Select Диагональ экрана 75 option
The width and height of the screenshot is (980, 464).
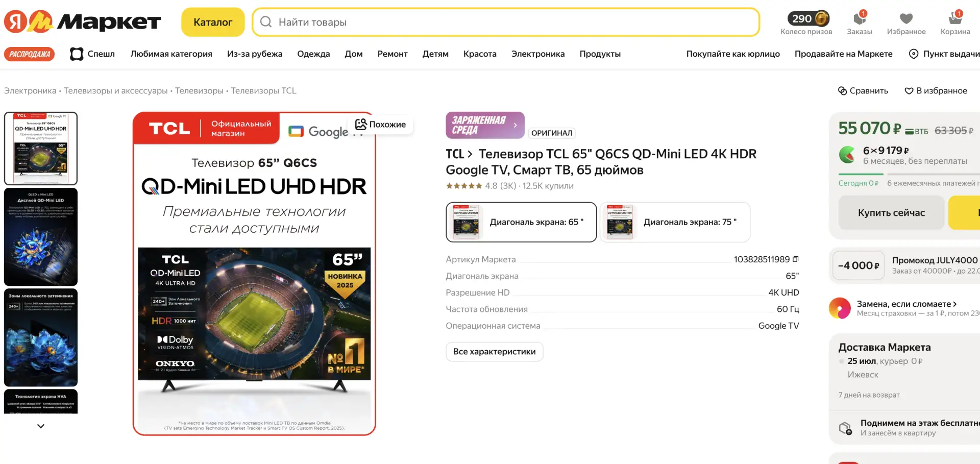[x=675, y=222]
